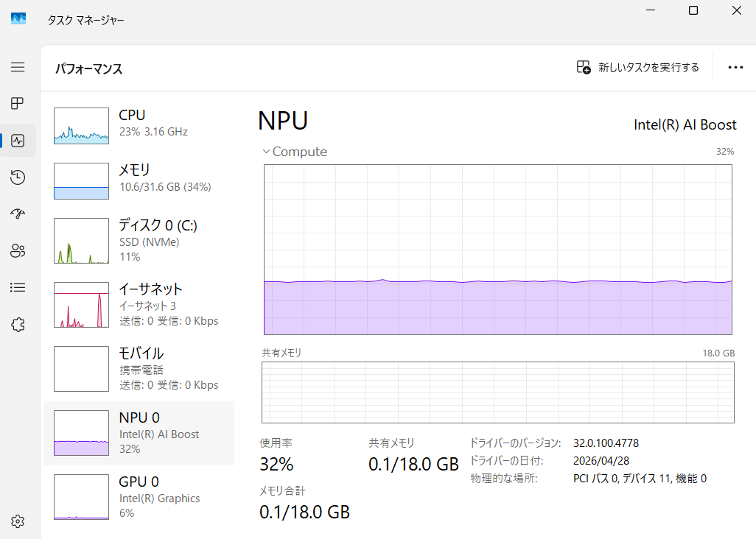Select the NPU 0 performance entry
756x539 pixels.
(x=139, y=433)
